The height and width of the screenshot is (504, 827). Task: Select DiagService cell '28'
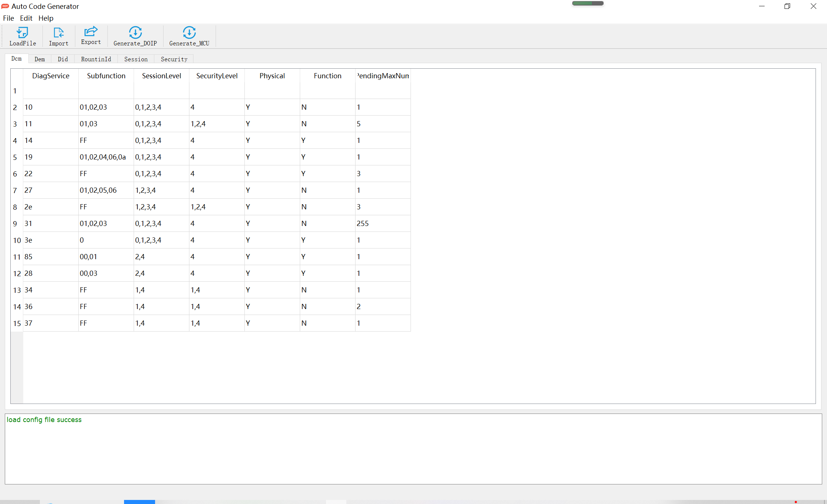51,273
